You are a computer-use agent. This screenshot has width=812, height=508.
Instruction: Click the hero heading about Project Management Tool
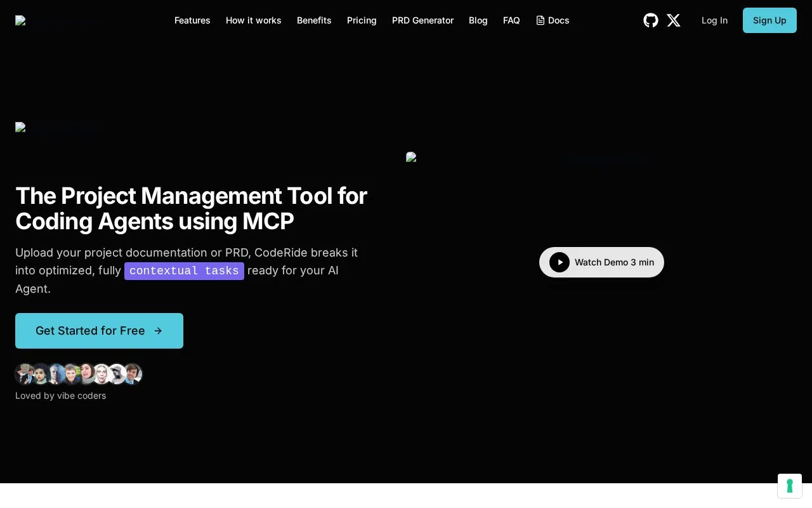(191, 208)
